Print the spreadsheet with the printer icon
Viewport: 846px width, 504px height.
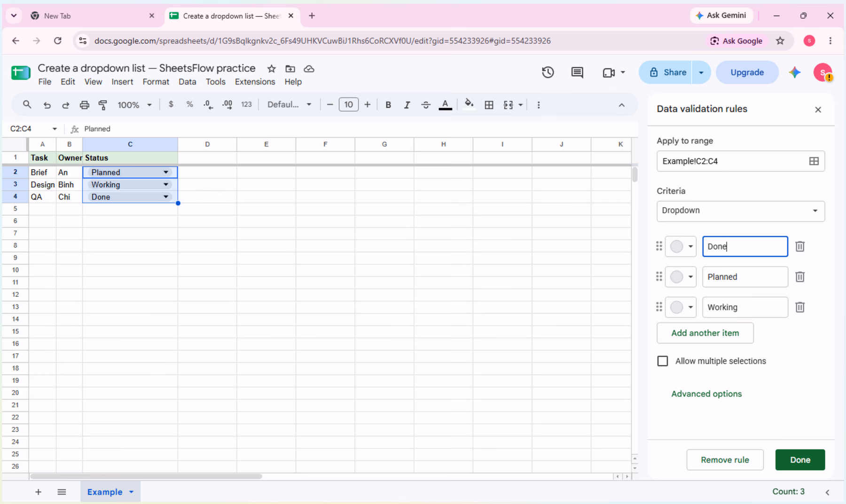pyautogui.click(x=84, y=105)
